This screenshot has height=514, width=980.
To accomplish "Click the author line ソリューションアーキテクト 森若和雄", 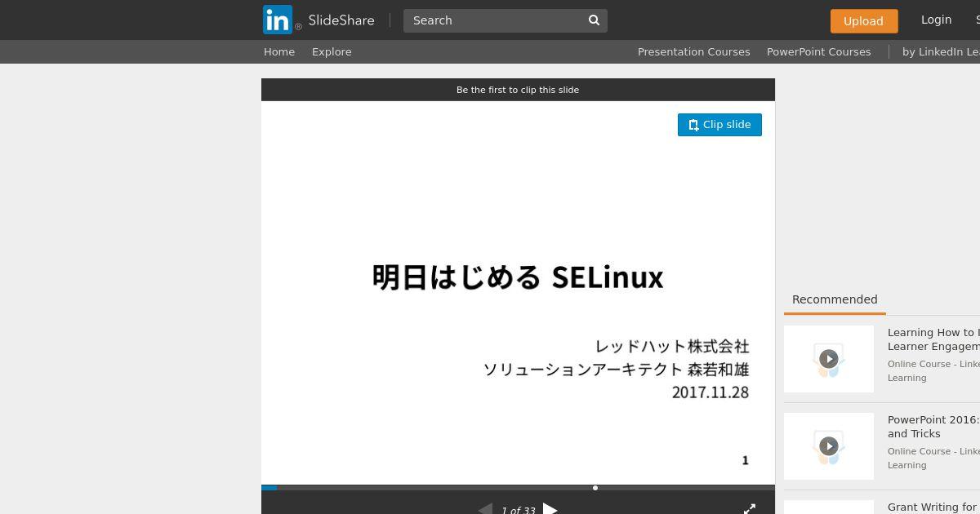I will click(x=617, y=370).
